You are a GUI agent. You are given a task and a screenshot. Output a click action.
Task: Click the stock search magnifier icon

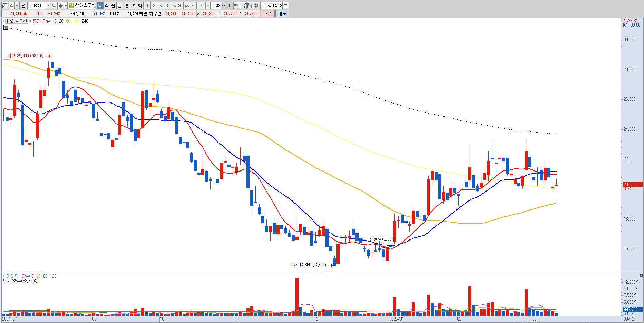[54, 6]
